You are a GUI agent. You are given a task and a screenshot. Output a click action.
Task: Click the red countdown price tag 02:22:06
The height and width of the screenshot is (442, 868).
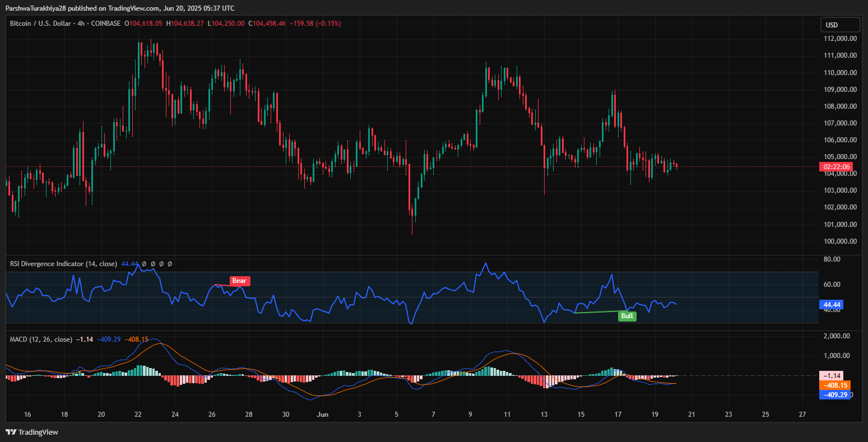835,166
